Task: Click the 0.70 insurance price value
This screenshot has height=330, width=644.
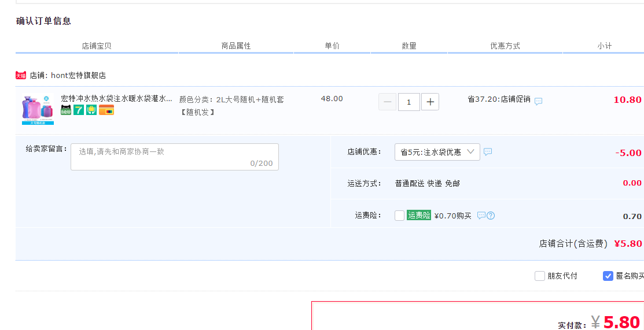Action: coord(632,216)
